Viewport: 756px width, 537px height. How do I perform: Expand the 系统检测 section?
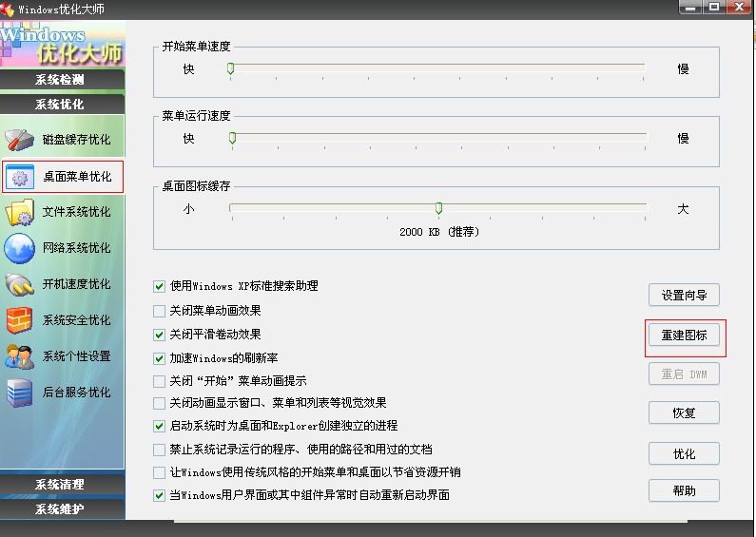pyautogui.click(x=62, y=80)
